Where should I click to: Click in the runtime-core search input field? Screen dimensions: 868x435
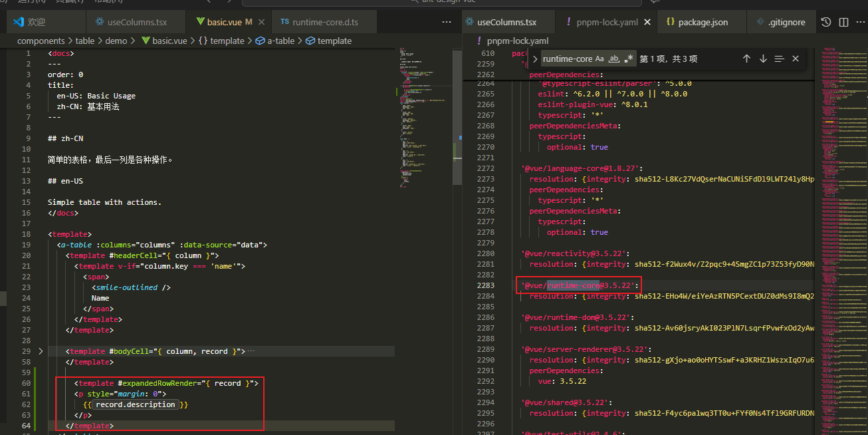[x=567, y=59]
